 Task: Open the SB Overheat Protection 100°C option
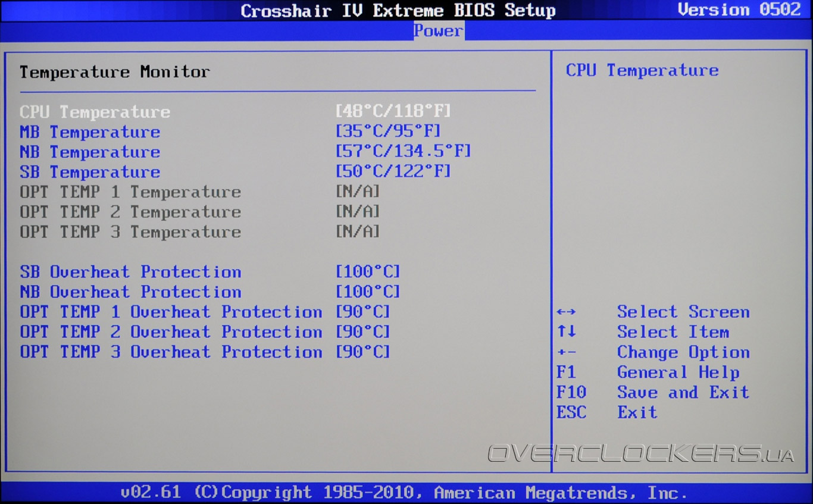pos(368,273)
